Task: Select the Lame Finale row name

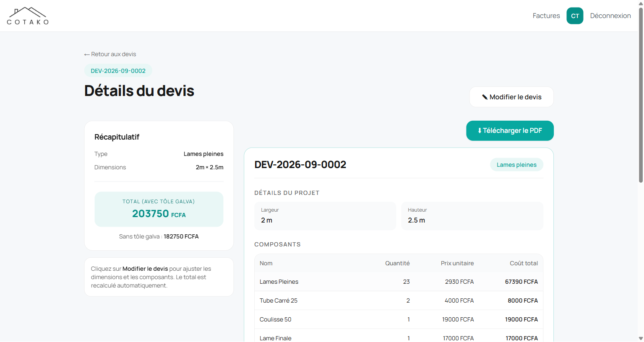Action: pyautogui.click(x=275, y=338)
